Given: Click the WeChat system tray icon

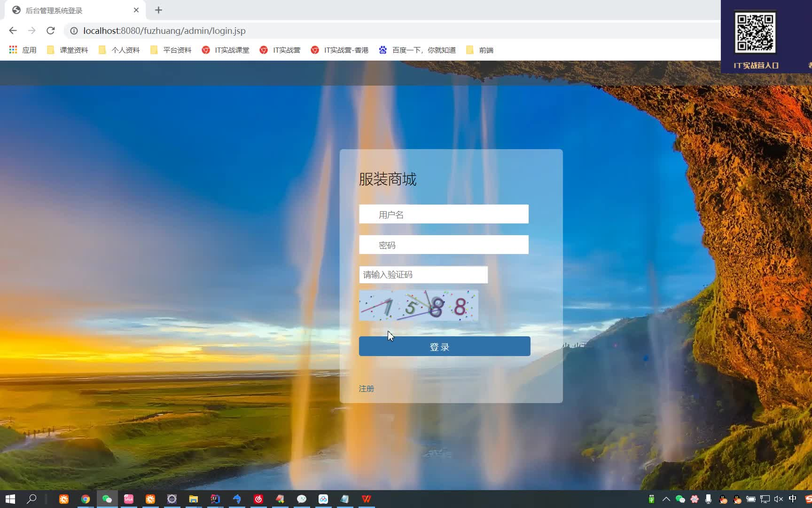Looking at the screenshot, I should (x=680, y=499).
